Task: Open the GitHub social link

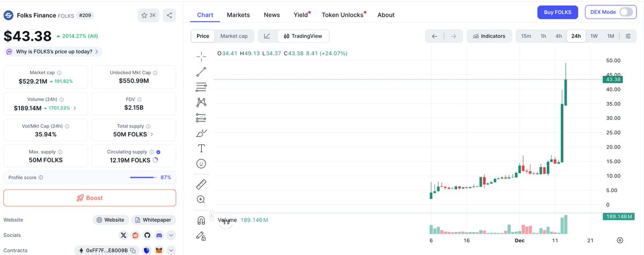Action: click(x=147, y=235)
